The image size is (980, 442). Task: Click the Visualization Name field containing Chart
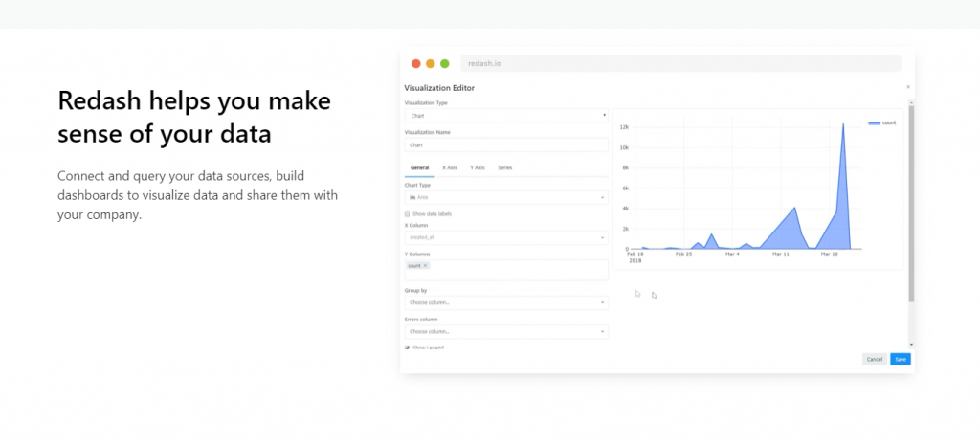click(506, 145)
